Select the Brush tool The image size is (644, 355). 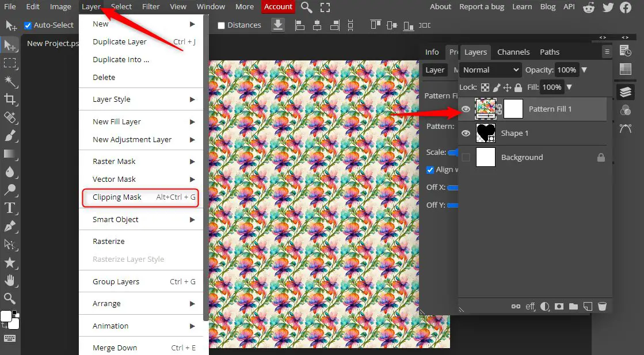(x=8, y=136)
